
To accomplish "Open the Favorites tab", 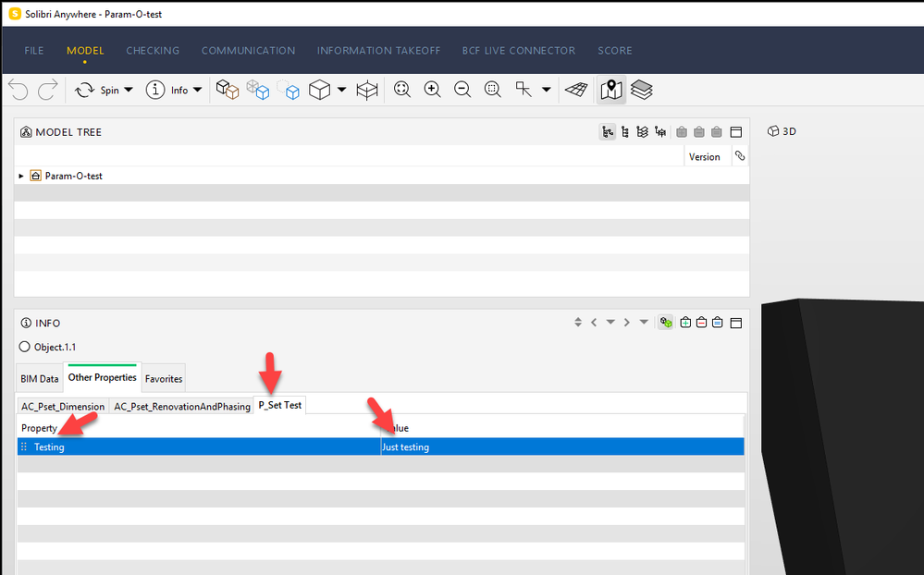I will click(164, 379).
